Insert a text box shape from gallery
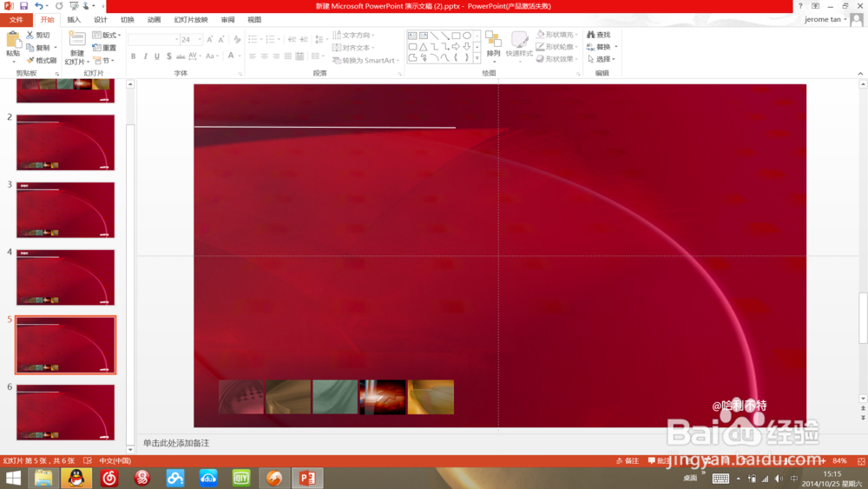 412,36
